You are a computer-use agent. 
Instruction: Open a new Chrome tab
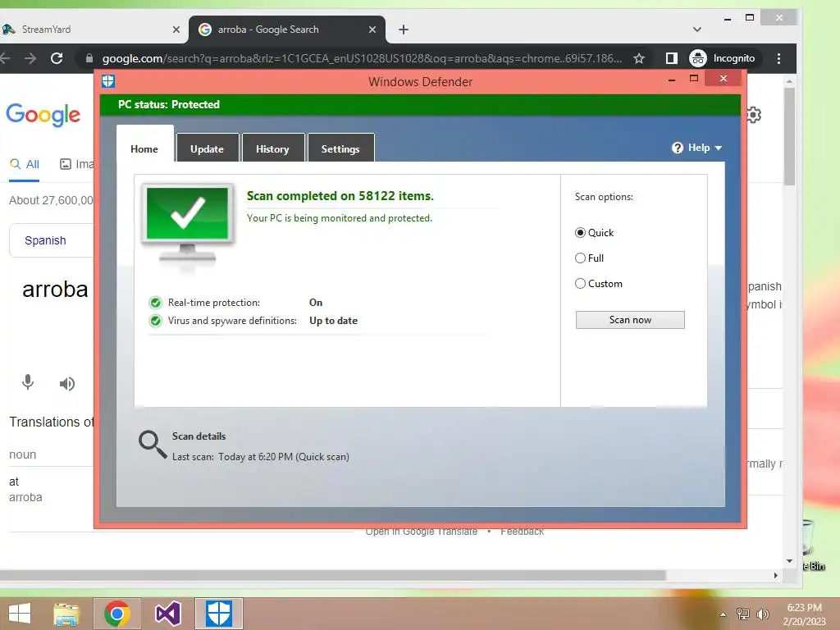pyautogui.click(x=404, y=30)
